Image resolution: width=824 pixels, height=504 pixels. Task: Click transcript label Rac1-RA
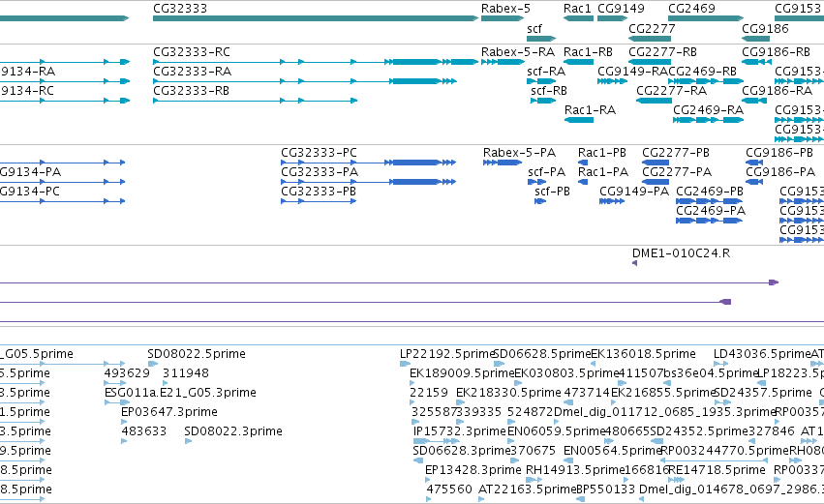point(590,111)
